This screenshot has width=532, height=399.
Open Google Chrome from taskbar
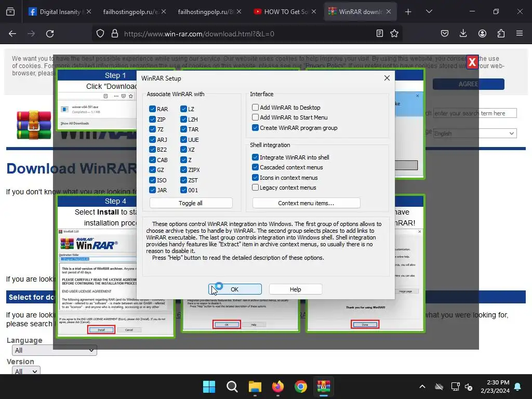tap(301, 387)
